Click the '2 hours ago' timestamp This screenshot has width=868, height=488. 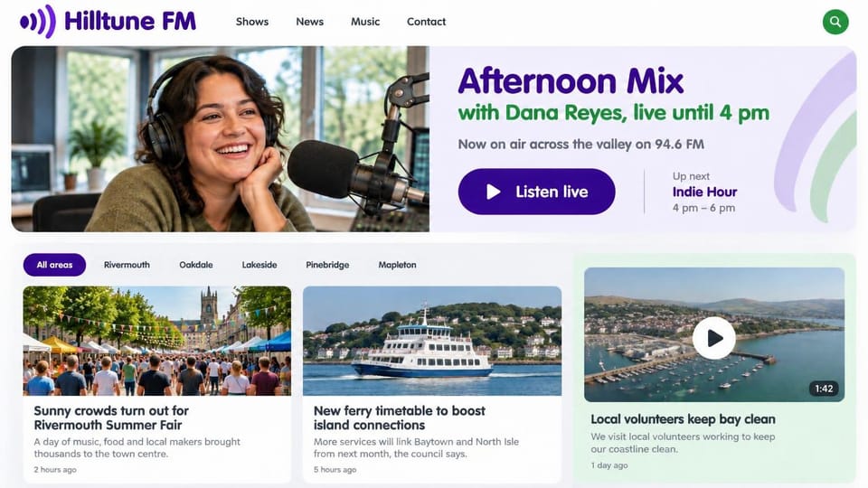55,470
